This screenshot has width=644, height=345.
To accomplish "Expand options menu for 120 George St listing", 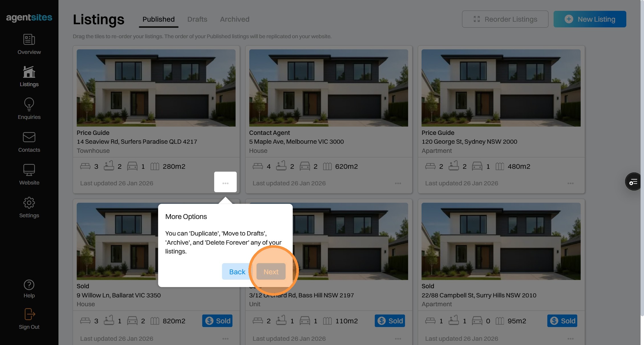I will point(570,183).
